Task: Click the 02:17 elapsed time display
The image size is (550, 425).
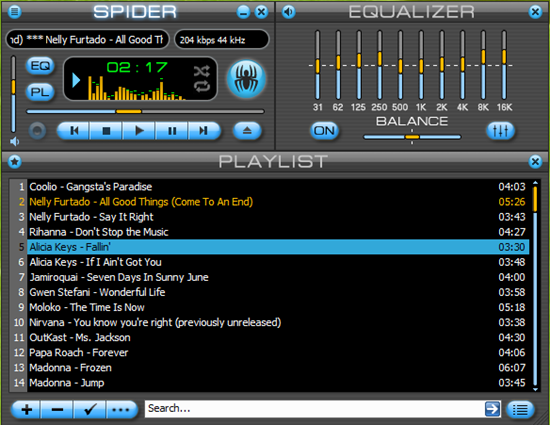Action: coord(137,67)
